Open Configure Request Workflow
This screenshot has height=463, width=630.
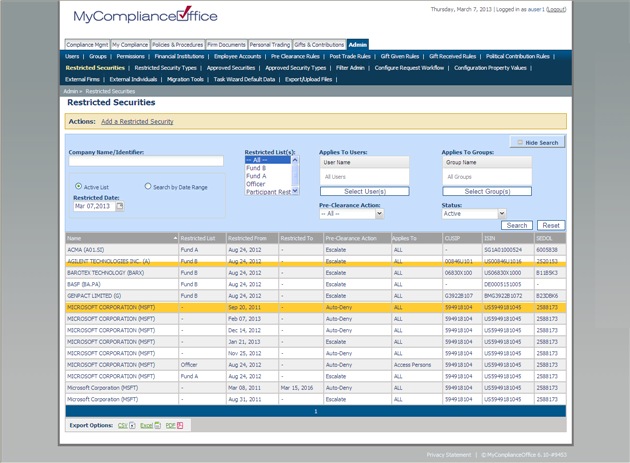coord(409,68)
